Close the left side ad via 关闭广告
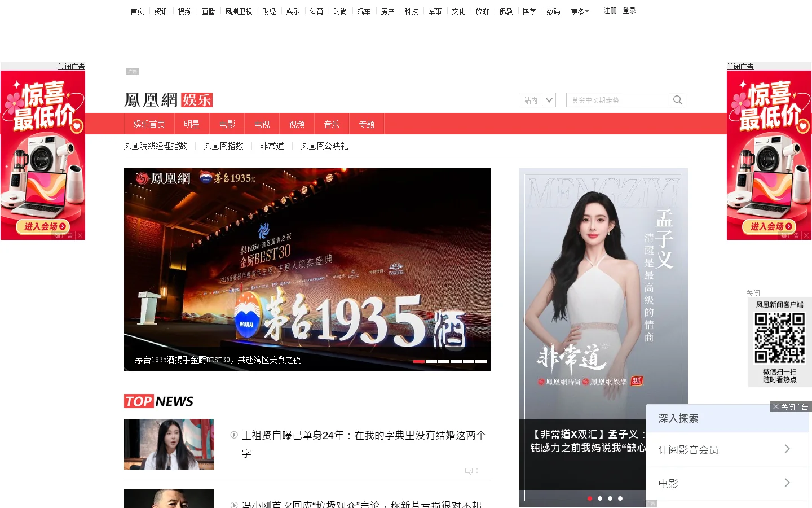 pos(71,67)
